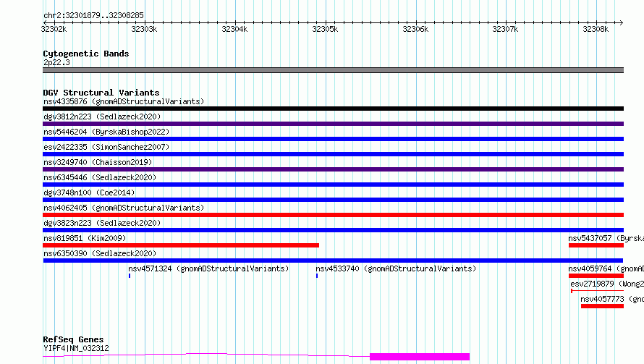Open the dgv3823n223 Sedlazeck2020 label
The width and height of the screenshot is (644, 364).
(x=102, y=223)
